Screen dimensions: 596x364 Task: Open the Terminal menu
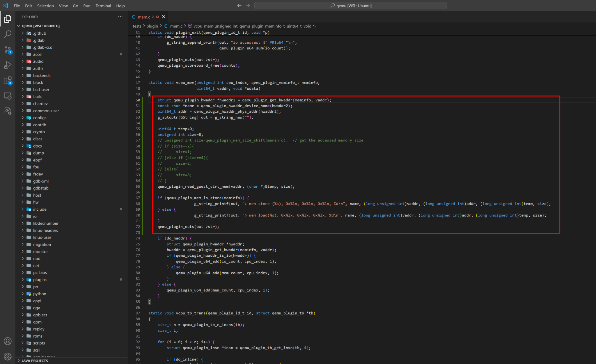tap(103, 6)
